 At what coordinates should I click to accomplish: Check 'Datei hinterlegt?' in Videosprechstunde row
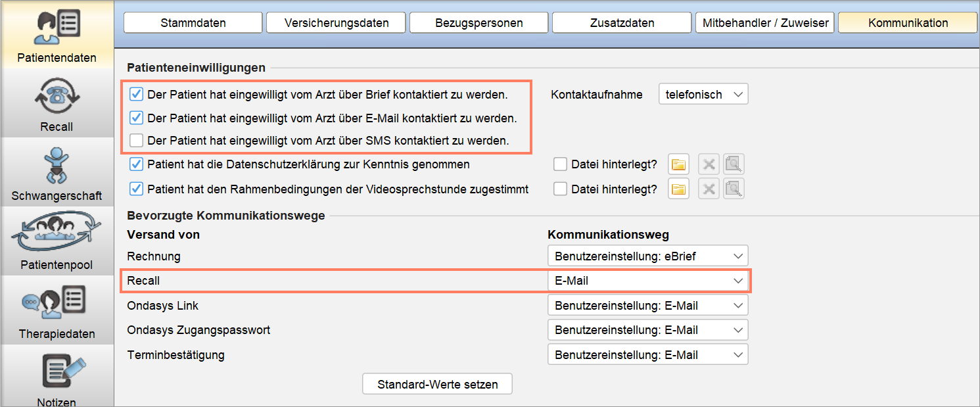(x=560, y=189)
